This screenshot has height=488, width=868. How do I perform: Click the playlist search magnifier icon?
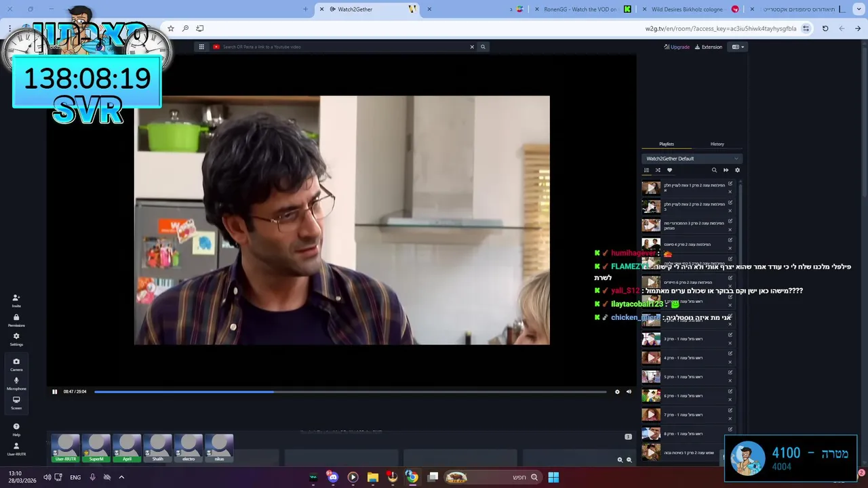(714, 170)
